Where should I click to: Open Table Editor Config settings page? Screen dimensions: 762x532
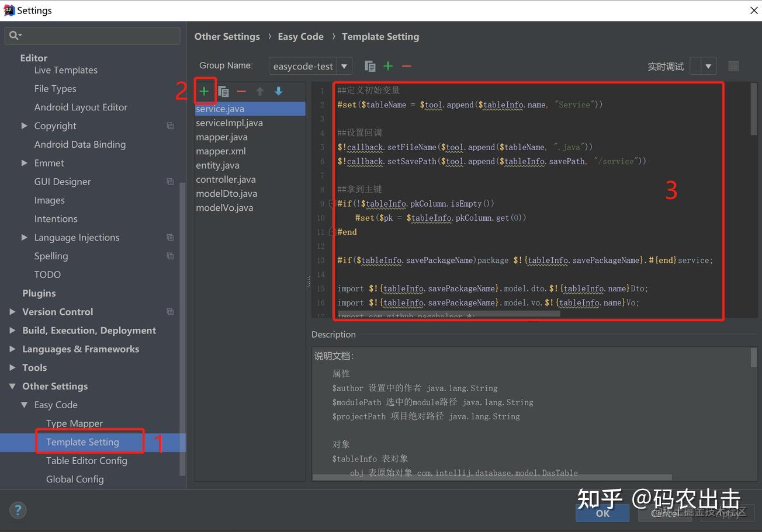(86, 460)
